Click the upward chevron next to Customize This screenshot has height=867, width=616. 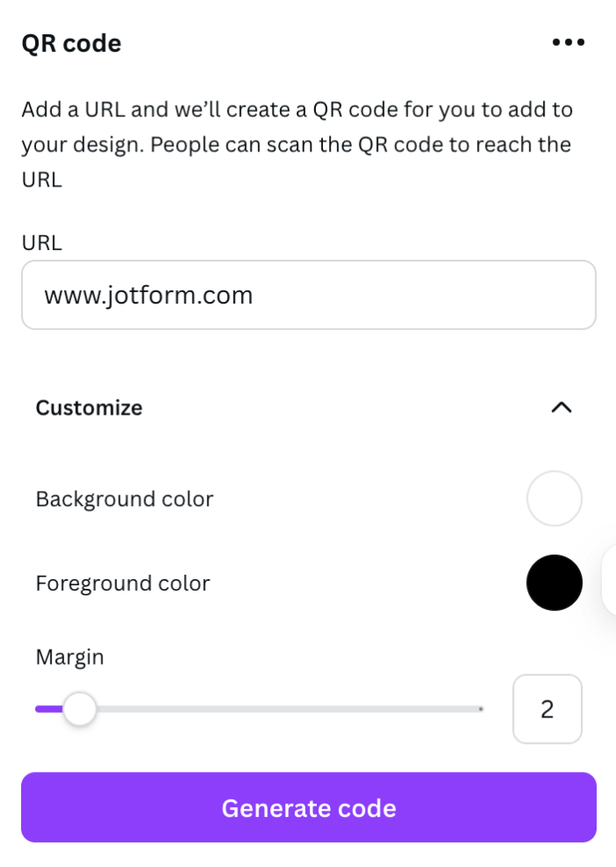click(563, 408)
